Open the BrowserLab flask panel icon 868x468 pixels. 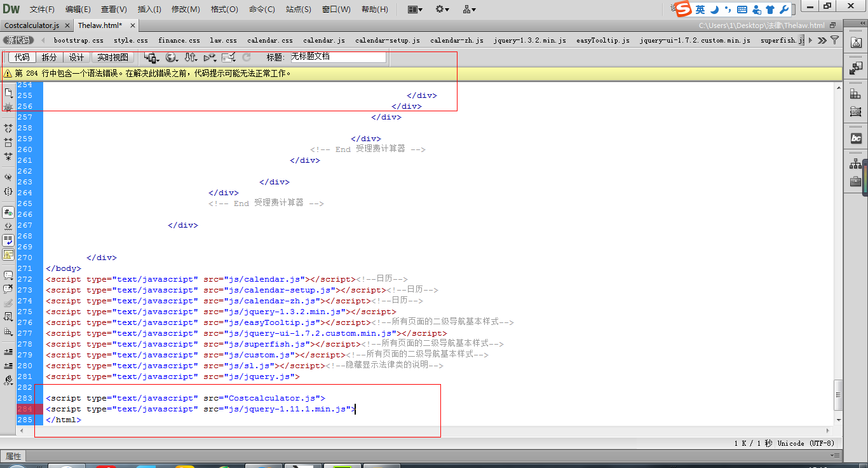tap(856, 43)
